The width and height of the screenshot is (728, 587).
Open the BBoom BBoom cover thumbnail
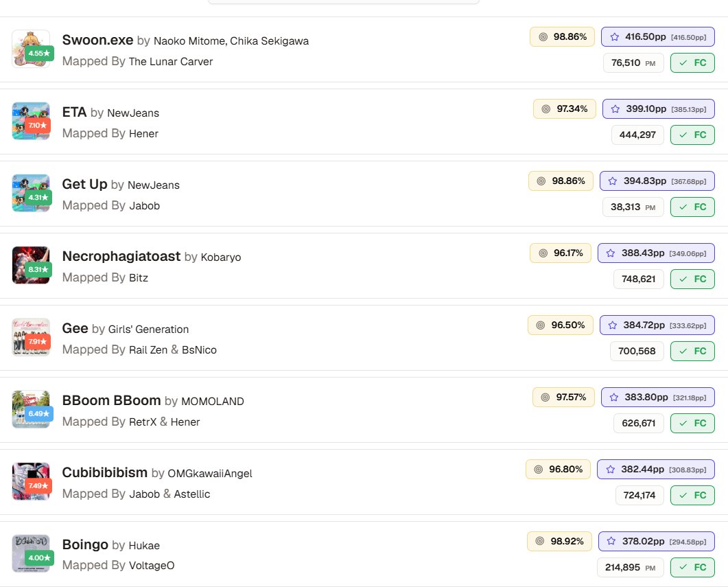[x=31, y=409]
